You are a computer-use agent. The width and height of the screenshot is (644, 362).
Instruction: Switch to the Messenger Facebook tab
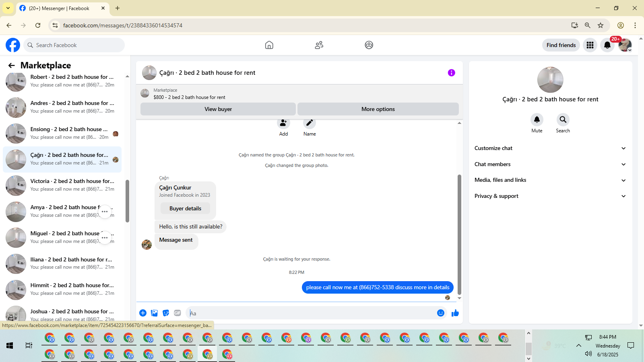[62, 8]
